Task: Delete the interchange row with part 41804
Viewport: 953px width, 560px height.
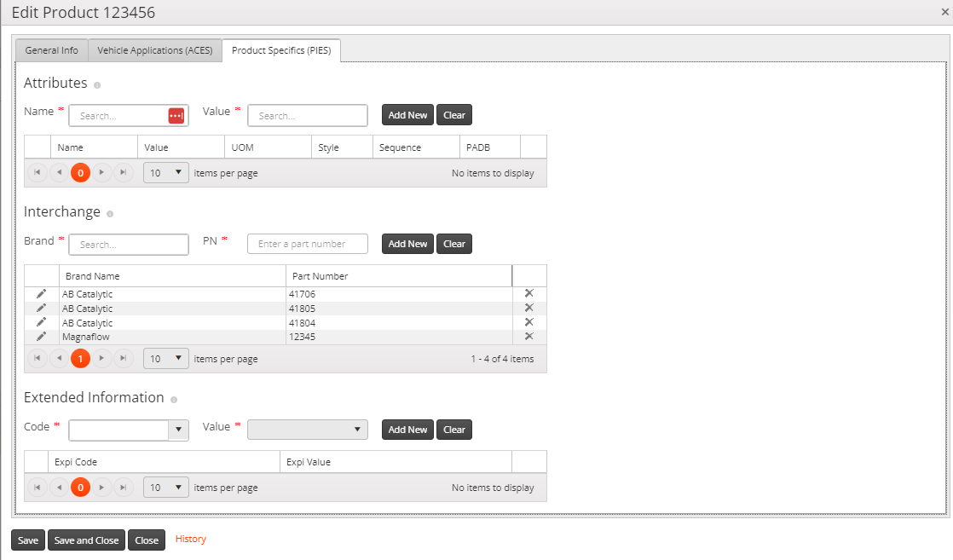Action: (x=528, y=322)
